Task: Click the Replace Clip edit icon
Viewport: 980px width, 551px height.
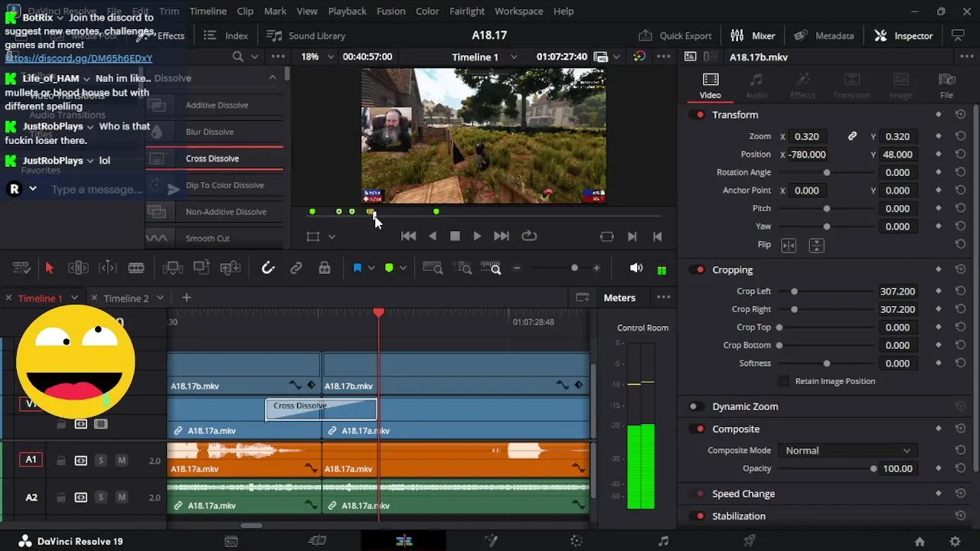Action: point(230,268)
